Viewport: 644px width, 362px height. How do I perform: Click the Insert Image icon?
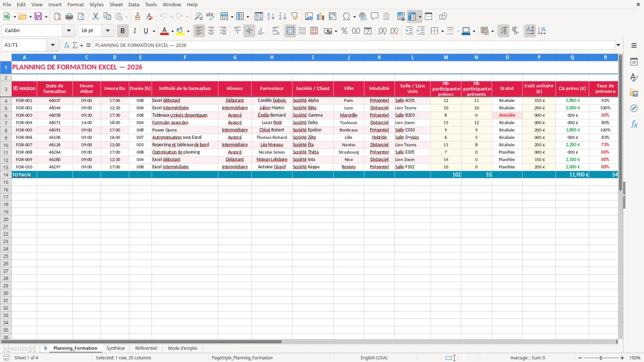click(309, 17)
